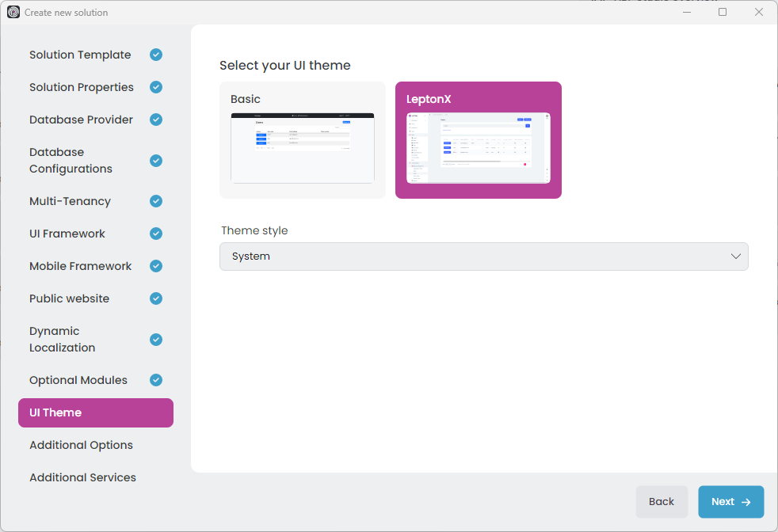The image size is (778, 532).
Task: Click checkmark icon next to Solution Template
Action: coord(156,55)
